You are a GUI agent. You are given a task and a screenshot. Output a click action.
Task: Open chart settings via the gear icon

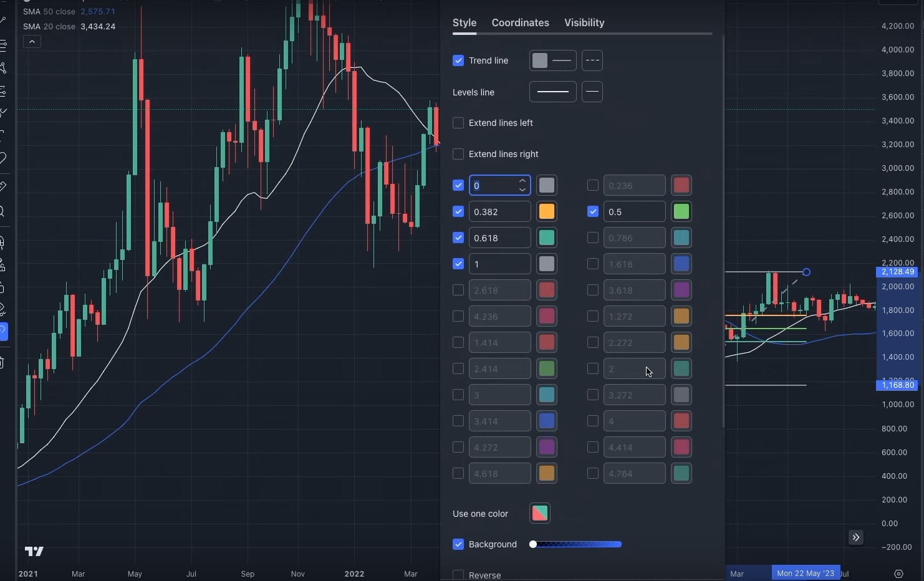click(898, 574)
